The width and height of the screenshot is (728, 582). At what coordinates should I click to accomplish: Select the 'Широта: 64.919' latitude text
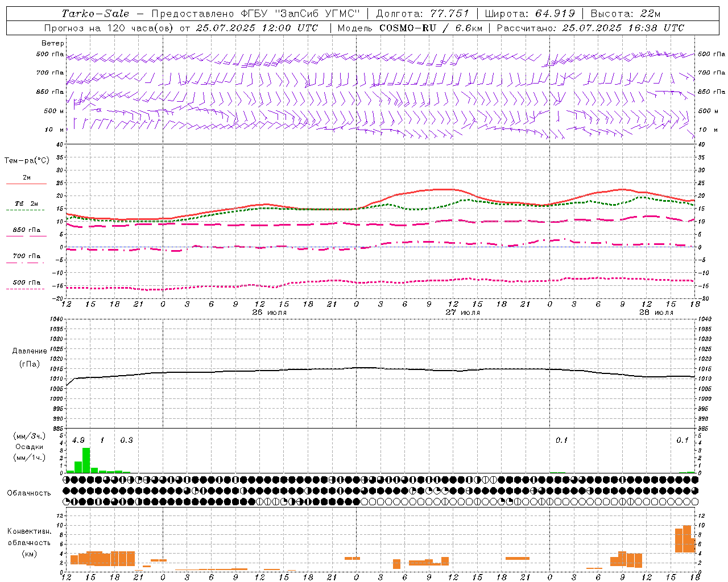point(530,14)
